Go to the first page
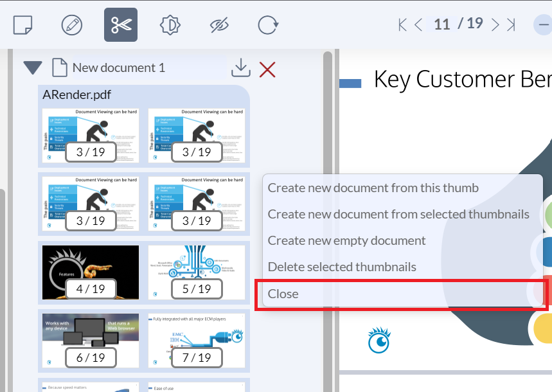The width and height of the screenshot is (552, 392). pos(403,24)
